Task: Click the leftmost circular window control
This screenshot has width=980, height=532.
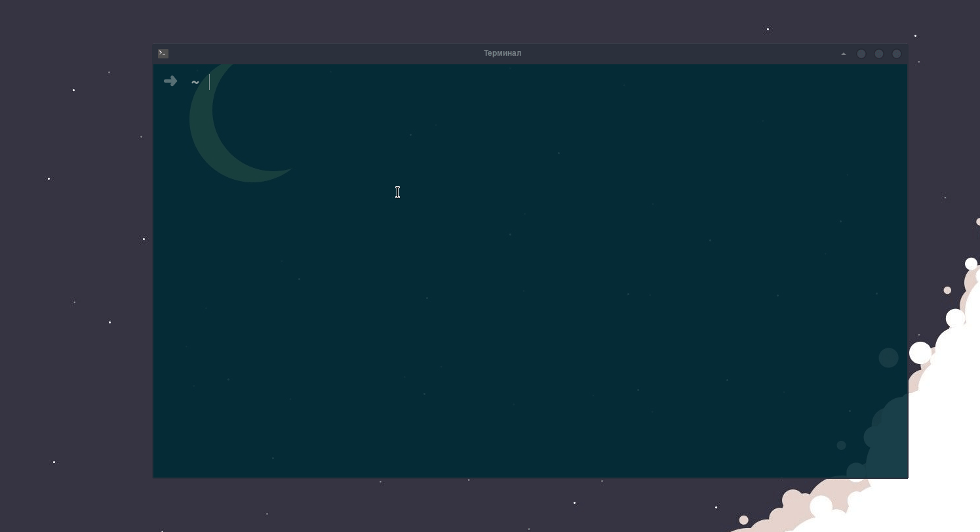Action: [x=861, y=54]
